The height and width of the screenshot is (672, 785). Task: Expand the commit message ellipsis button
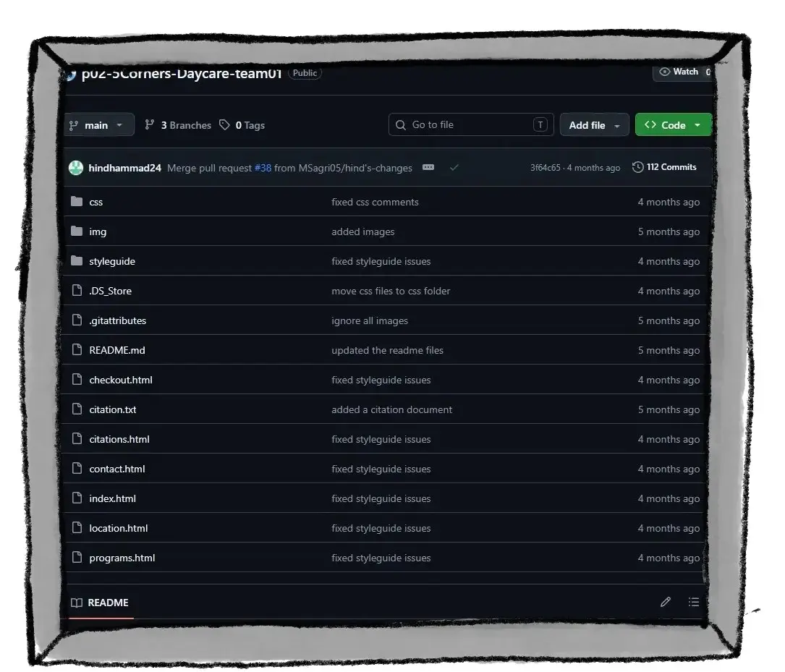428,167
